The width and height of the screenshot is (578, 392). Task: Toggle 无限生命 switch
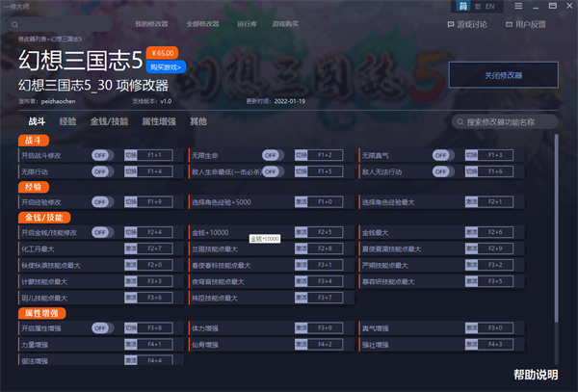tap(273, 155)
